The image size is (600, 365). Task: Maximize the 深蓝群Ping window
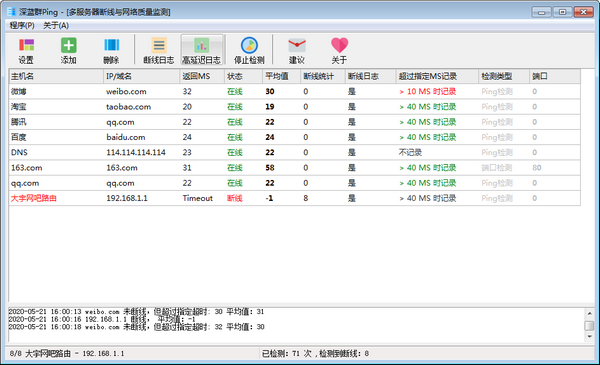[562, 12]
